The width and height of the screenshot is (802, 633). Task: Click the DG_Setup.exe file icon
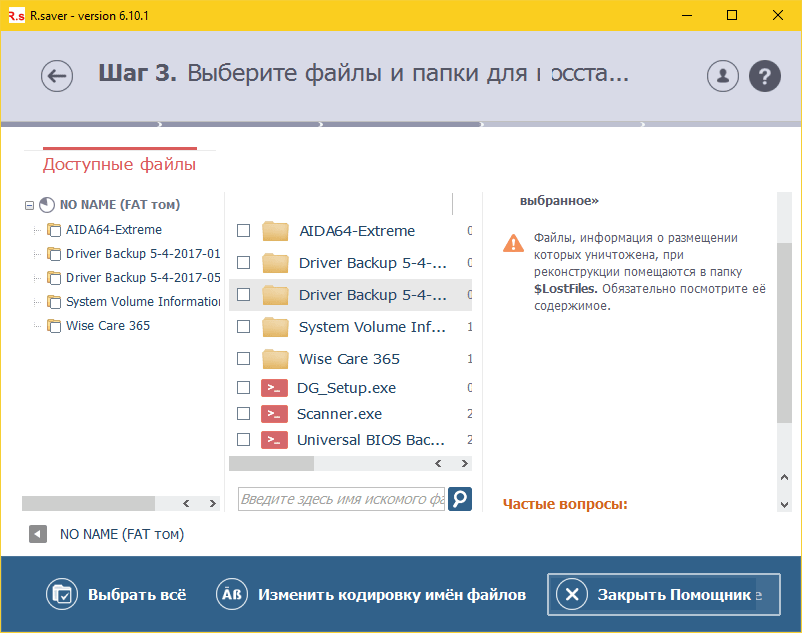[x=274, y=388]
